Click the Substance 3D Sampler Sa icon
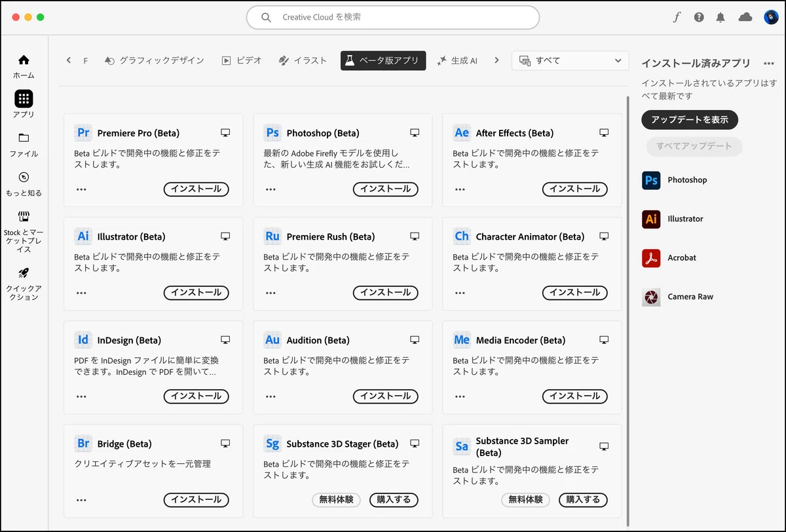This screenshot has width=786, height=532. (462, 446)
